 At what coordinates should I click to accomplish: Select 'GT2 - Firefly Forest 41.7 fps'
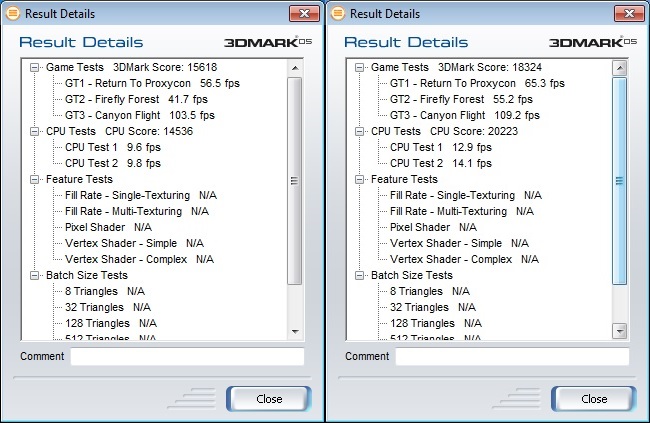click(x=136, y=100)
